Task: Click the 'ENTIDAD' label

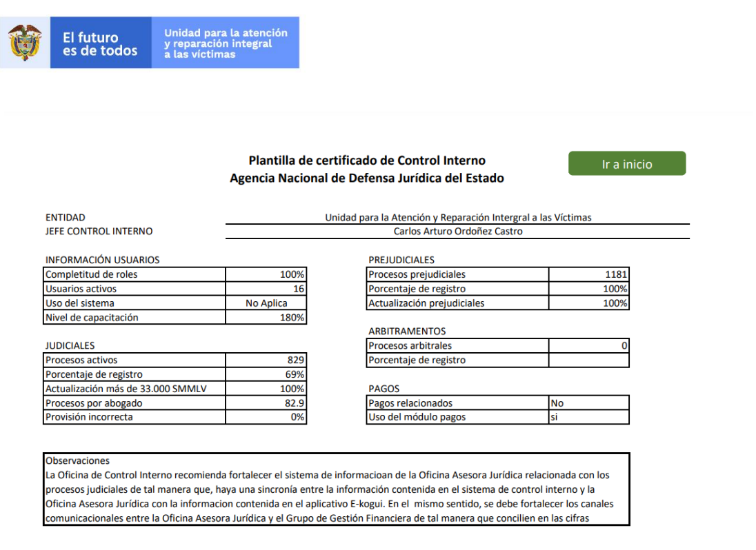Action: (65, 218)
